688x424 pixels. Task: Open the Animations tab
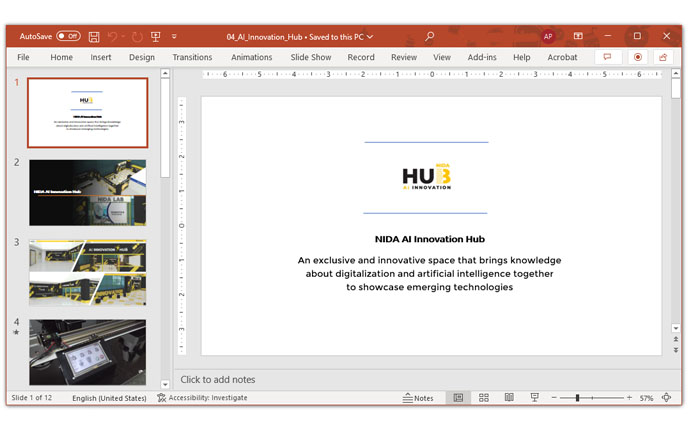(x=251, y=57)
